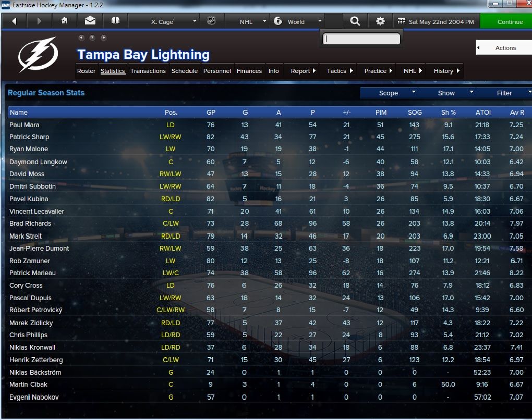Sort by the +/- column header

click(x=346, y=113)
